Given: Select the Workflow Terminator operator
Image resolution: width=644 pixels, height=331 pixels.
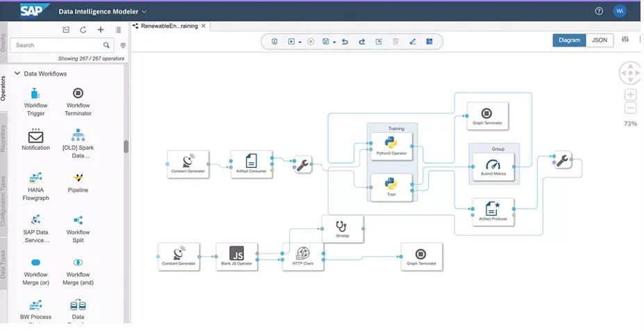Looking at the screenshot, I should click(x=78, y=93).
